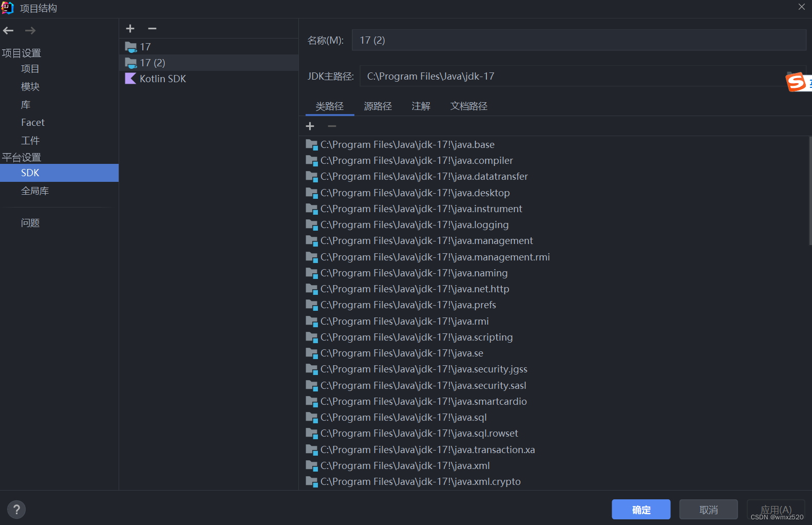This screenshot has width=812, height=525.
Task: Click folder icon next to java.base
Action: pos(312,145)
